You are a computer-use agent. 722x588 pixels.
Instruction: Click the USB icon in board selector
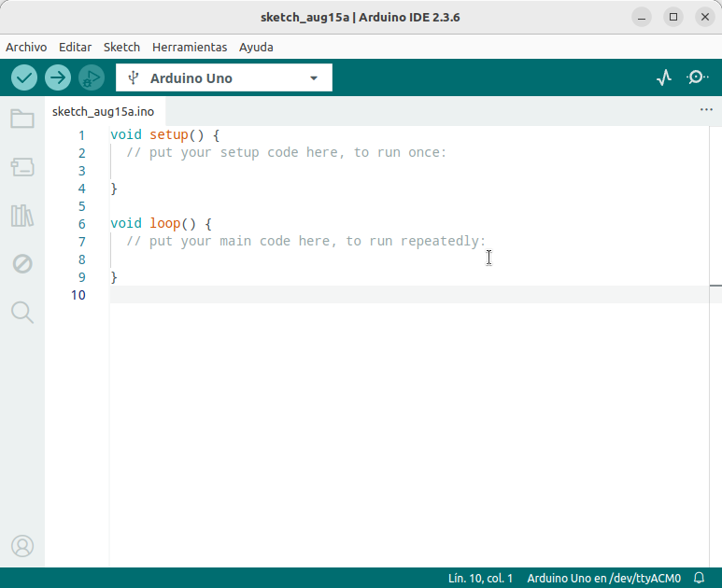(133, 77)
